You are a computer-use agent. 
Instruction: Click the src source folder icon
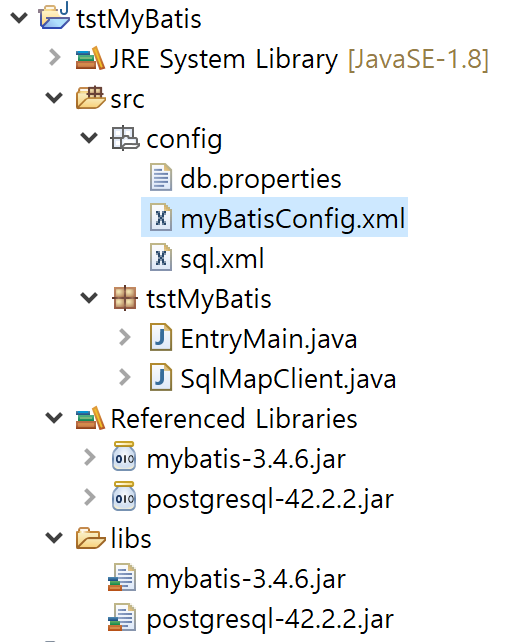pos(90,97)
